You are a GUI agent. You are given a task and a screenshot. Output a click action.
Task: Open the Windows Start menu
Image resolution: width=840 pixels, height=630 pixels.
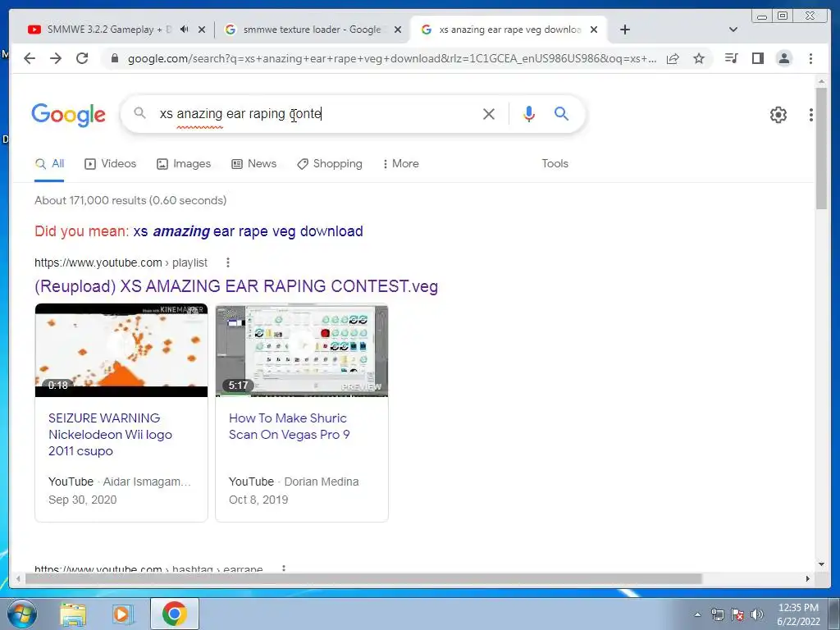coord(21,614)
